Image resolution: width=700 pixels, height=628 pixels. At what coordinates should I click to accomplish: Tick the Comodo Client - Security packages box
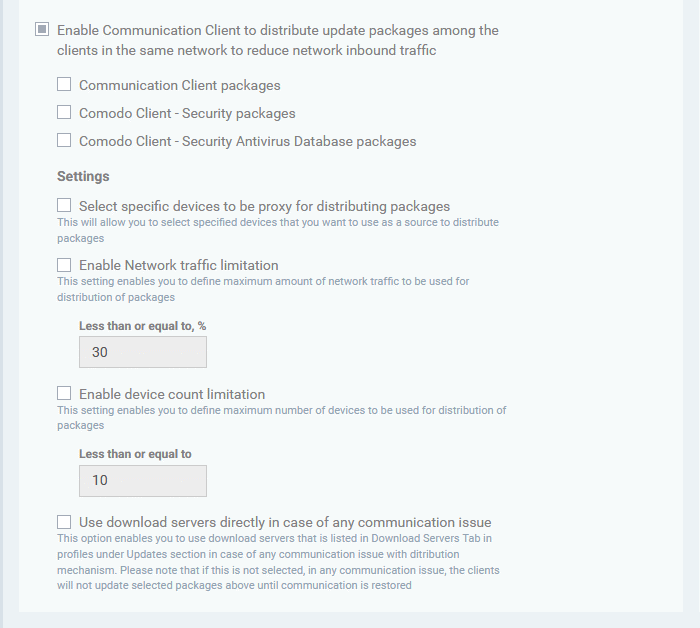[x=64, y=112]
